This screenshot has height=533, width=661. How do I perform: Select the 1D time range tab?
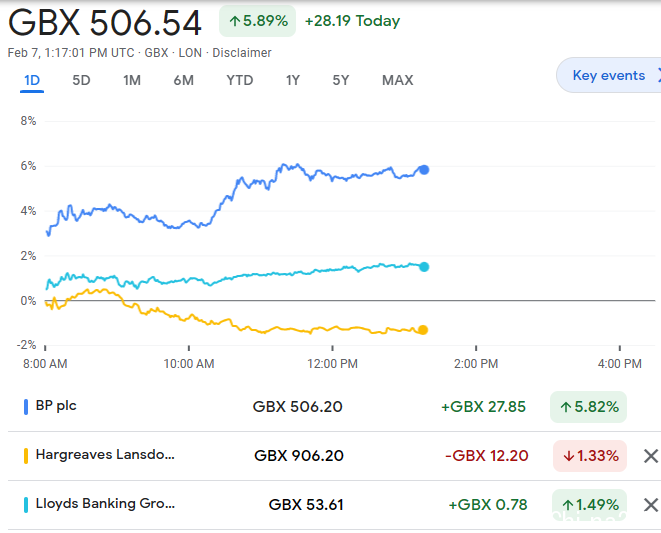[x=32, y=80]
